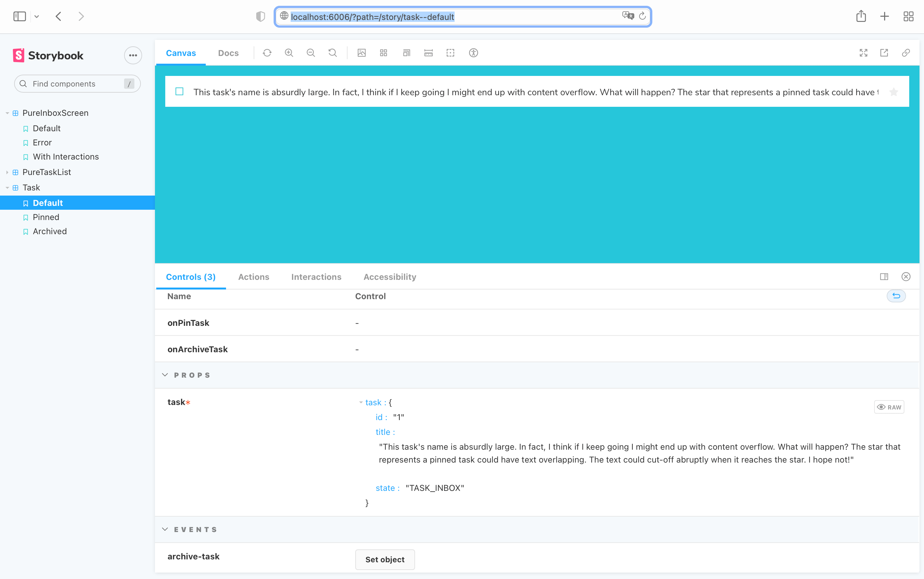Click the refresh/reload story icon
This screenshot has width=924, height=579.
click(x=267, y=53)
